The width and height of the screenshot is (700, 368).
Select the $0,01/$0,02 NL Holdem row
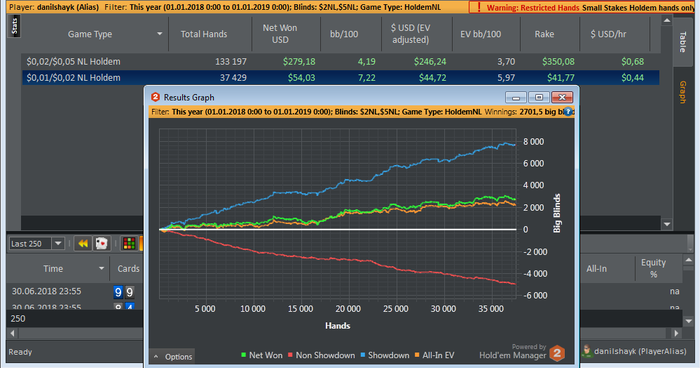coord(341,78)
